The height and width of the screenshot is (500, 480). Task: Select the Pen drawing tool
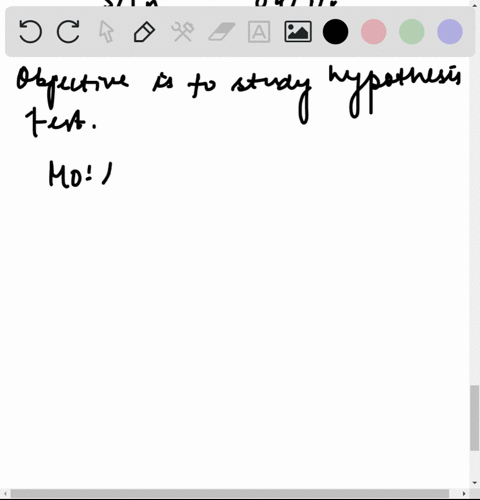[144, 32]
